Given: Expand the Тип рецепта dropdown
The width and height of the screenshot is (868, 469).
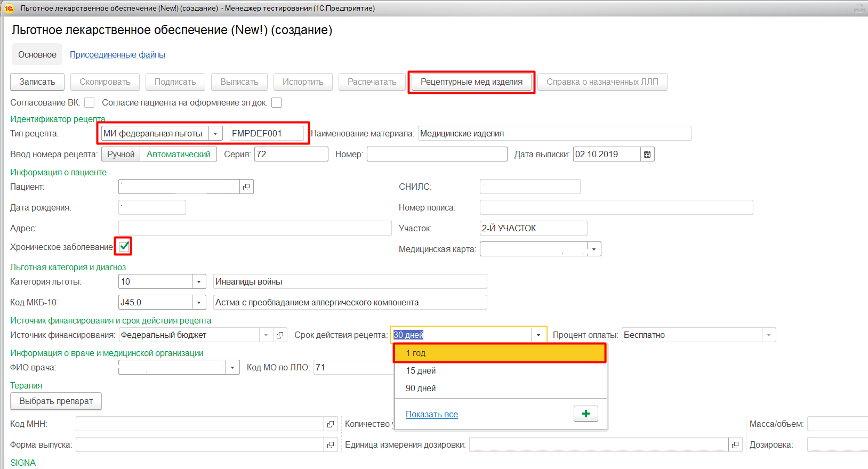Looking at the screenshot, I should [x=215, y=134].
